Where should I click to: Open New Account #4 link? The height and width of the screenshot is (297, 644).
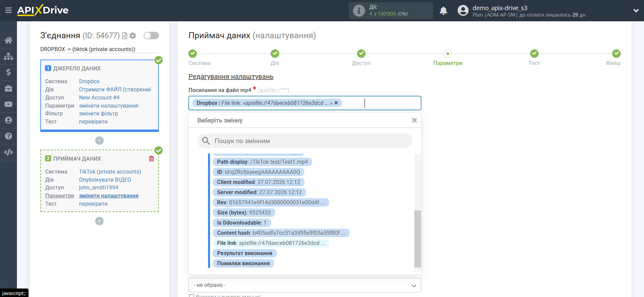(99, 97)
